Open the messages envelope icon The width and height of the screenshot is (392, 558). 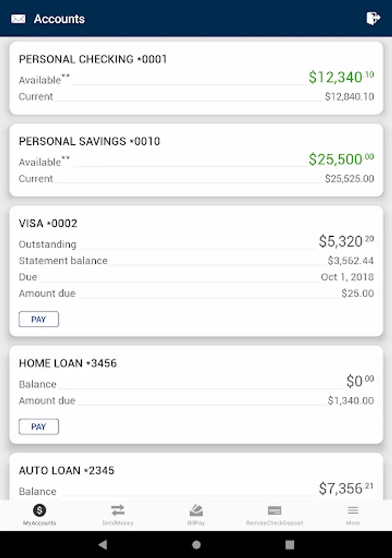coord(19,19)
